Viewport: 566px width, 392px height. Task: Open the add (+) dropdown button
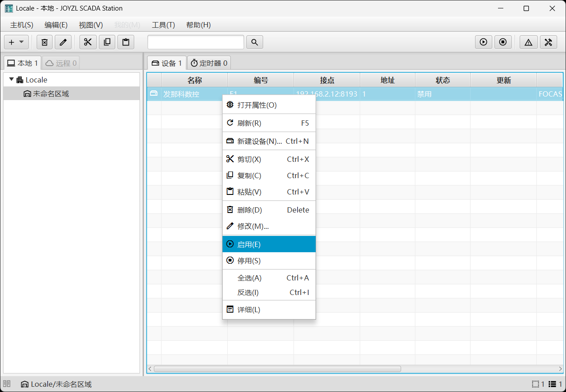[x=16, y=42]
